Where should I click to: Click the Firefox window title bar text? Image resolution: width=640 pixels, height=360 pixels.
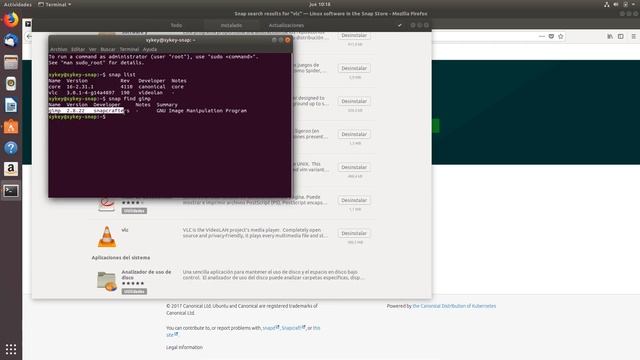point(331,13)
